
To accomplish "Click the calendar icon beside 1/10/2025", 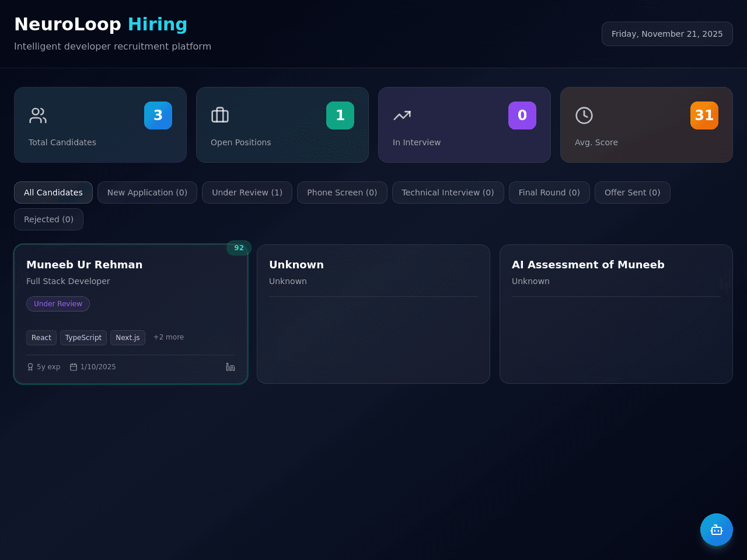I will [x=74, y=367].
